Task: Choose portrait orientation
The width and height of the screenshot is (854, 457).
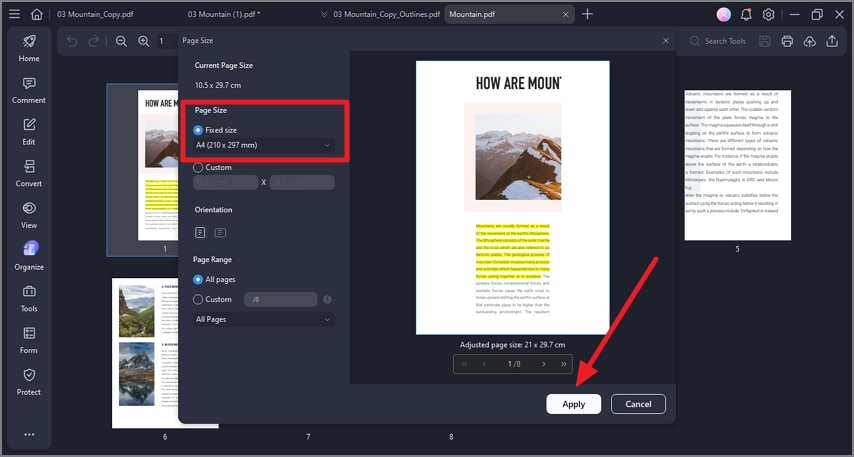Action: click(x=200, y=233)
